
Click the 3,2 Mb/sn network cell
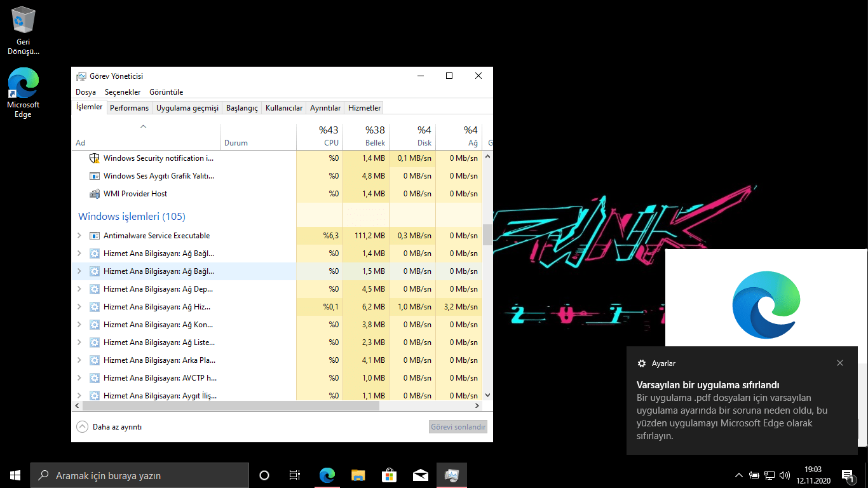click(459, 307)
